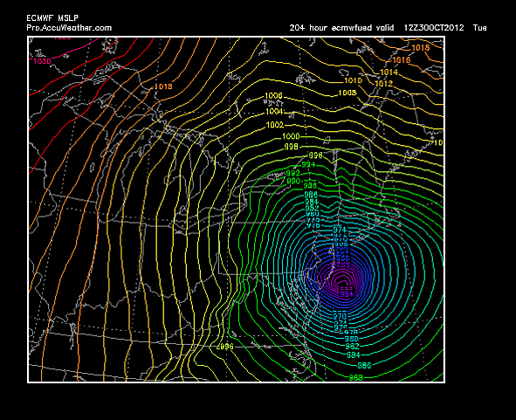Click the 986 label in lower right

(x=364, y=365)
